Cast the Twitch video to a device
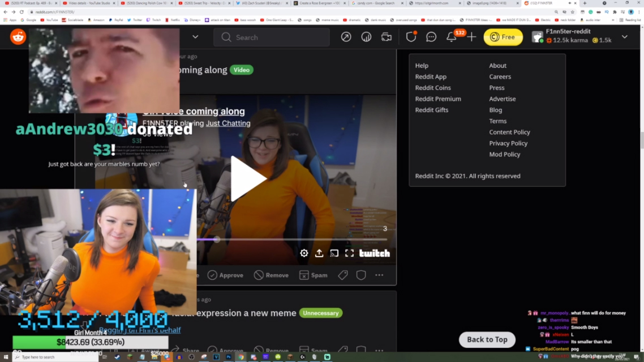 (334, 253)
